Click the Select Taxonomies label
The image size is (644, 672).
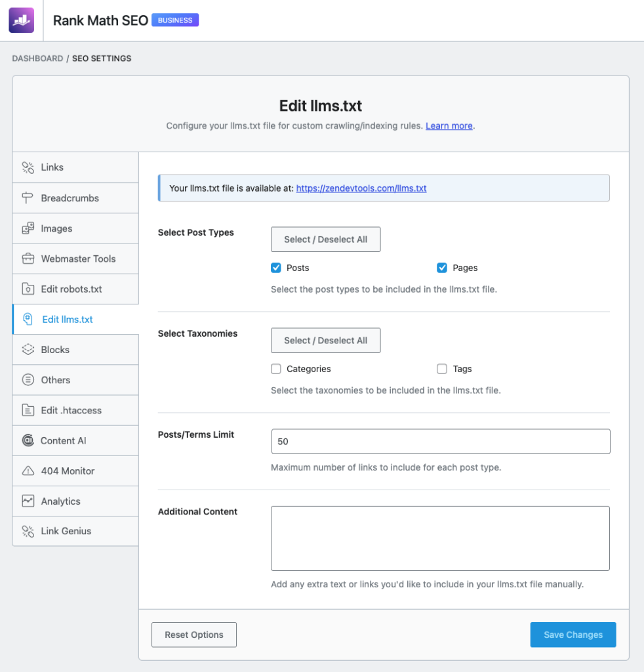click(x=197, y=333)
